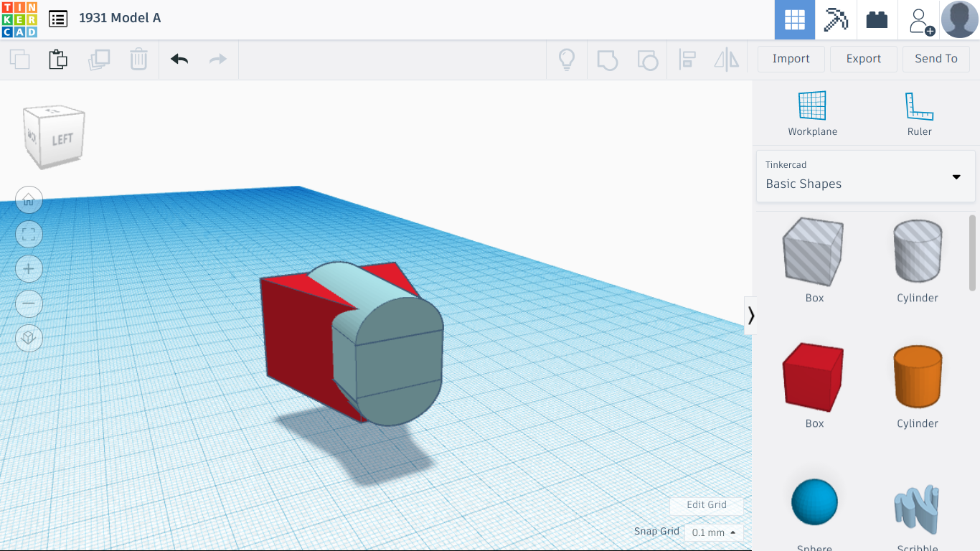Open the Align tool icon
The width and height of the screenshot is (980, 551).
pos(687,60)
